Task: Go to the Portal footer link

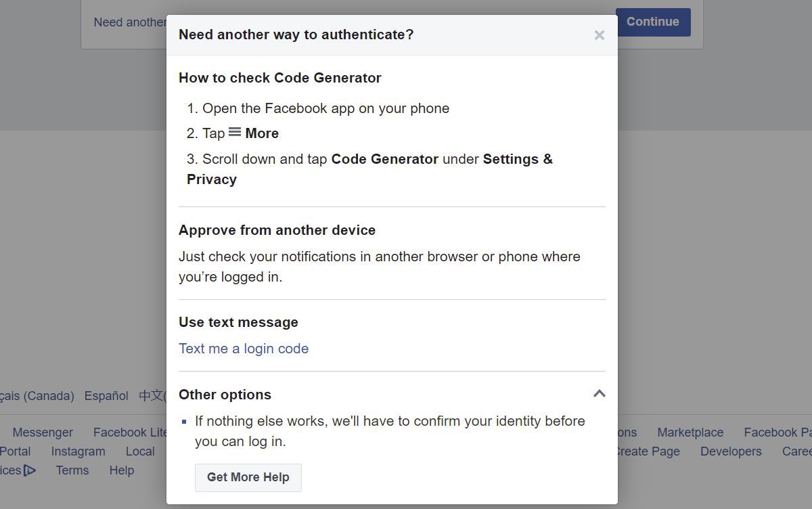Action: point(16,451)
